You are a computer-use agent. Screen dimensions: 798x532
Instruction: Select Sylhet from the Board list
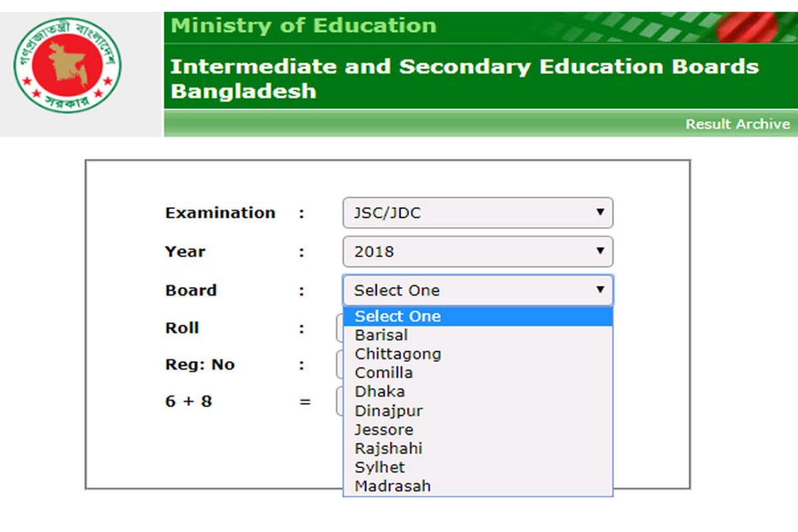pyautogui.click(x=380, y=467)
